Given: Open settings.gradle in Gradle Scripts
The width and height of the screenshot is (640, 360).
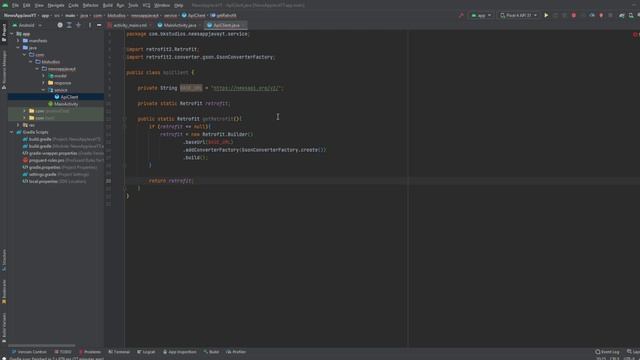Looking at the screenshot, I should click(56, 174).
